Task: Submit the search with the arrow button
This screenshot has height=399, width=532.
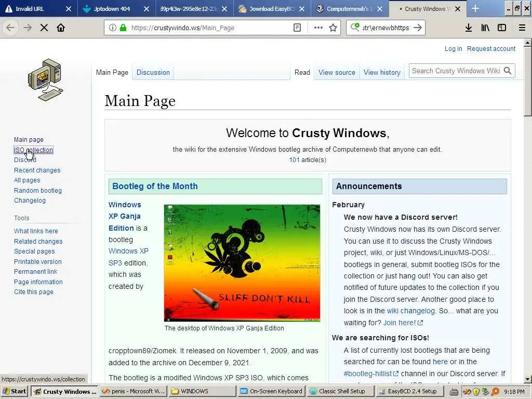Action: [x=418, y=28]
